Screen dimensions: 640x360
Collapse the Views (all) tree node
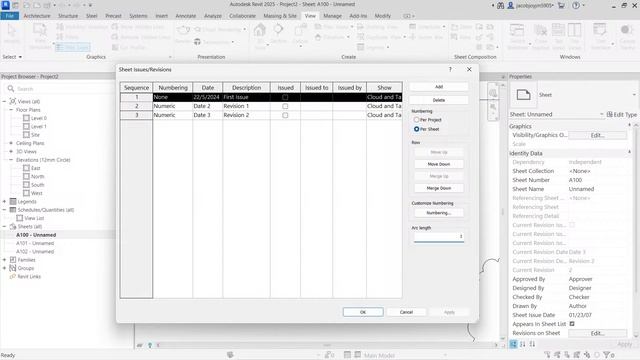point(4,101)
